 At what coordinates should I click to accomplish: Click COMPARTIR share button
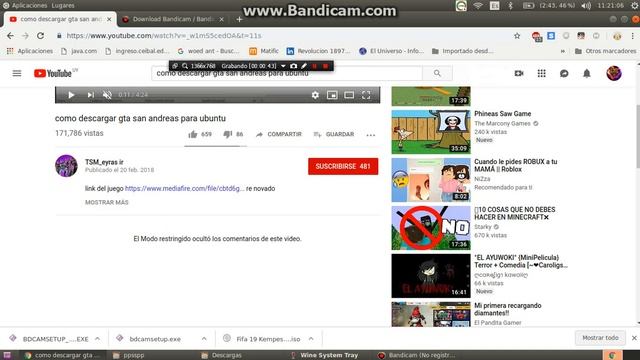click(279, 134)
